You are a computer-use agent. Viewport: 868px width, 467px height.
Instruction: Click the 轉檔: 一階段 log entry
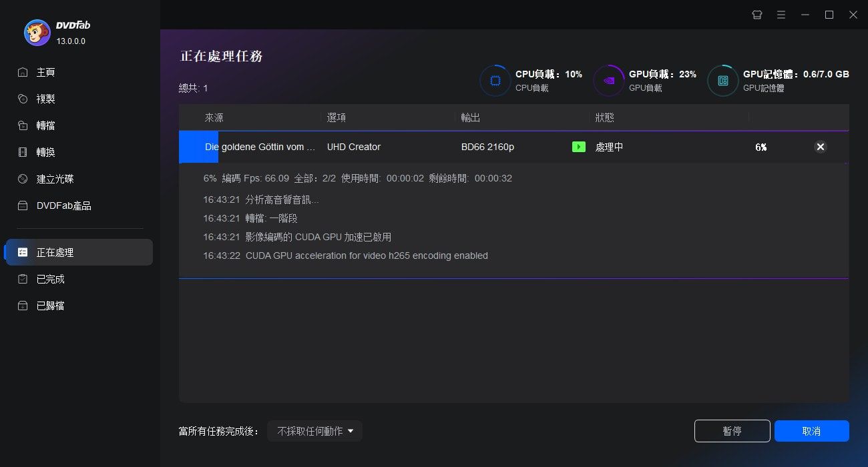point(250,218)
